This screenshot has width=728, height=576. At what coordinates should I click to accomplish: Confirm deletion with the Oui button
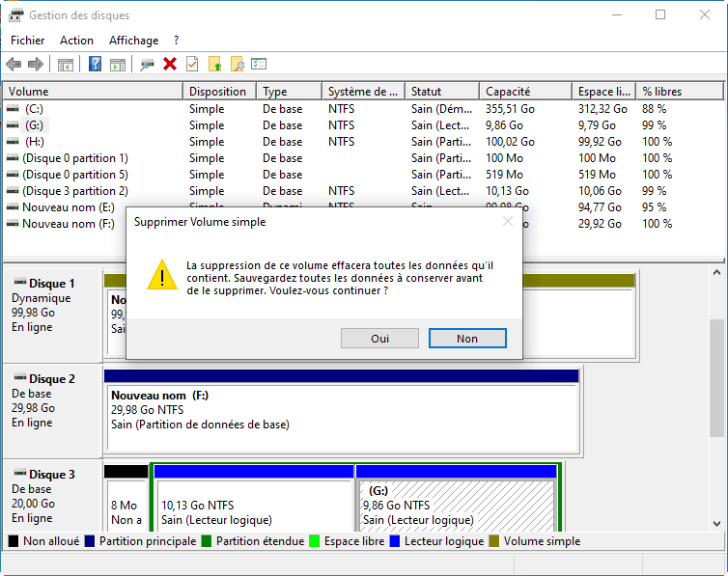379,339
